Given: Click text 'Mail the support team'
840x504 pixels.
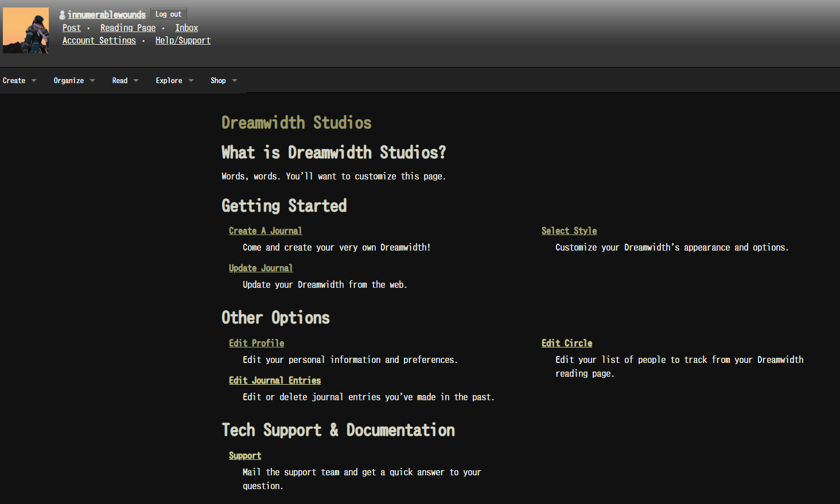Looking at the screenshot, I should click(291, 472).
